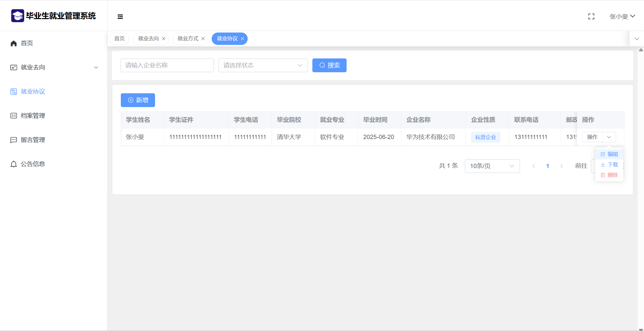The height and width of the screenshot is (331, 644).
Task: Open 留言管理 in sidebar
Action: point(33,140)
